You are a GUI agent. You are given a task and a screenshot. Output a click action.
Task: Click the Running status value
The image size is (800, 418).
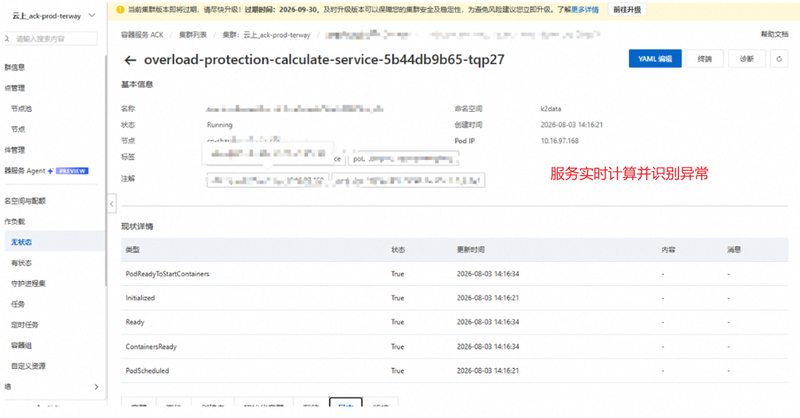[x=219, y=125]
